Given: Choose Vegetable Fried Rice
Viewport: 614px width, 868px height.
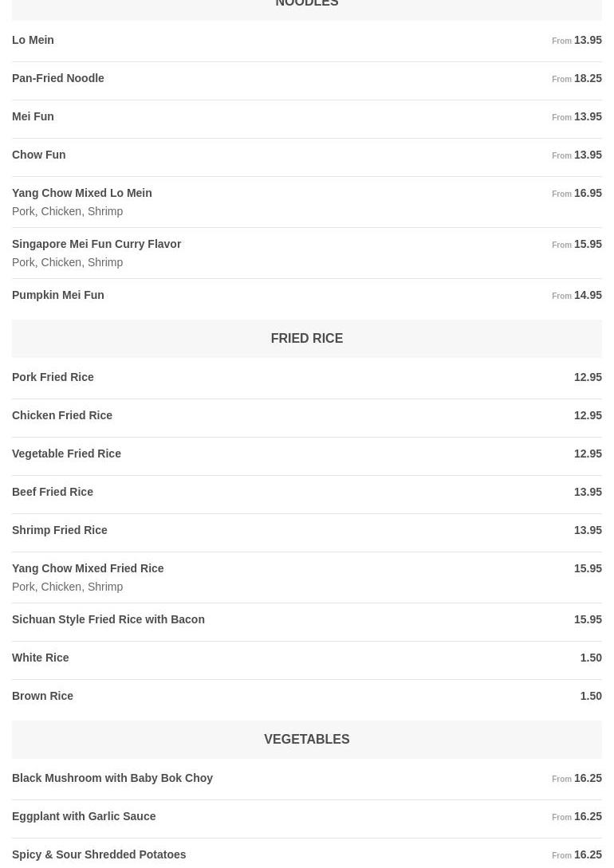Looking at the screenshot, I should 67,454.
